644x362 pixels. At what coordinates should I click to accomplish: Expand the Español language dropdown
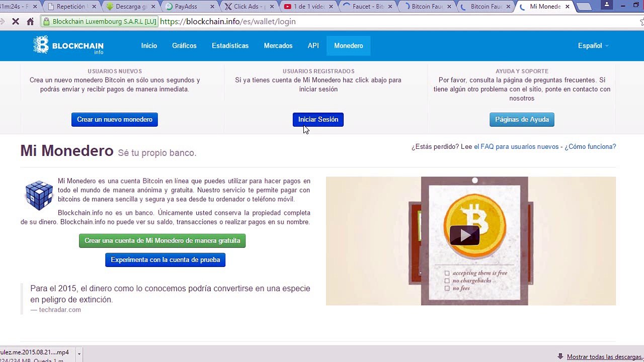pos(593,46)
